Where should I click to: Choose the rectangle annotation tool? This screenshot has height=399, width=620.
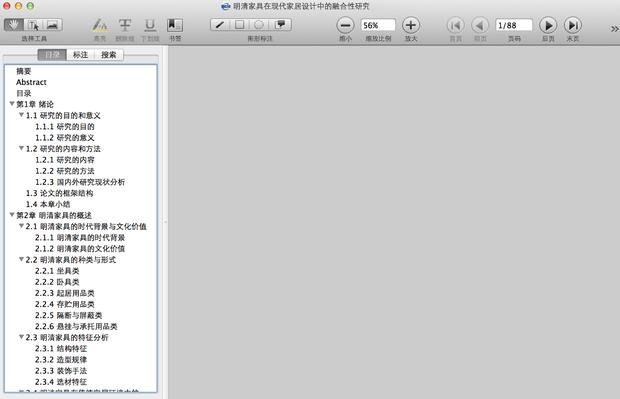(240, 25)
